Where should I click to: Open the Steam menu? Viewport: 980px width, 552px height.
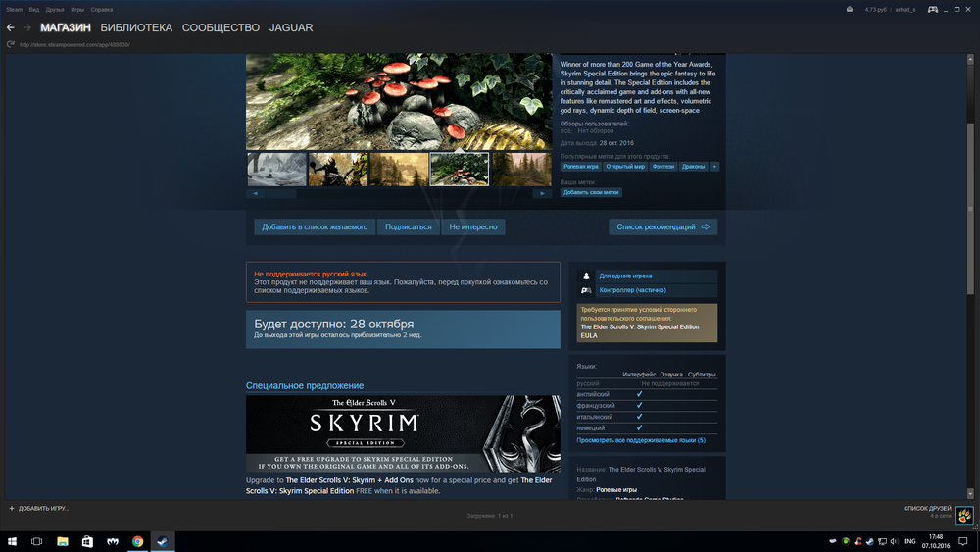(x=15, y=10)
